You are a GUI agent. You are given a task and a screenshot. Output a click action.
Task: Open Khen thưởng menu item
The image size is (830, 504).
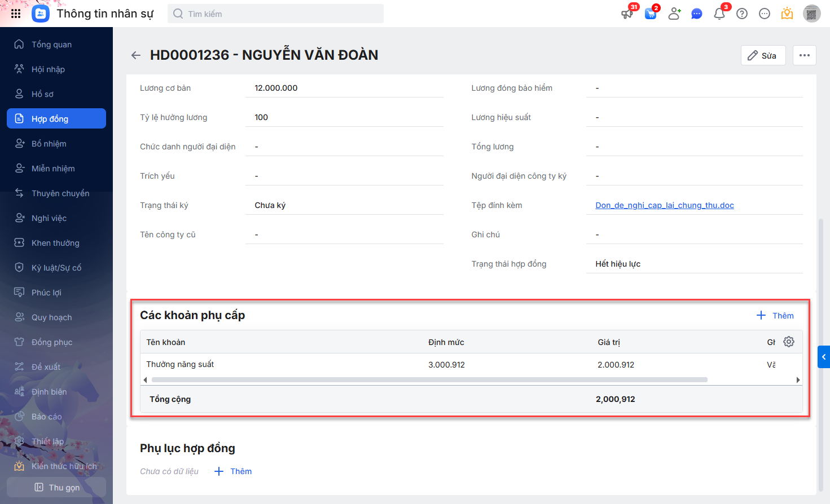point(55,243)
